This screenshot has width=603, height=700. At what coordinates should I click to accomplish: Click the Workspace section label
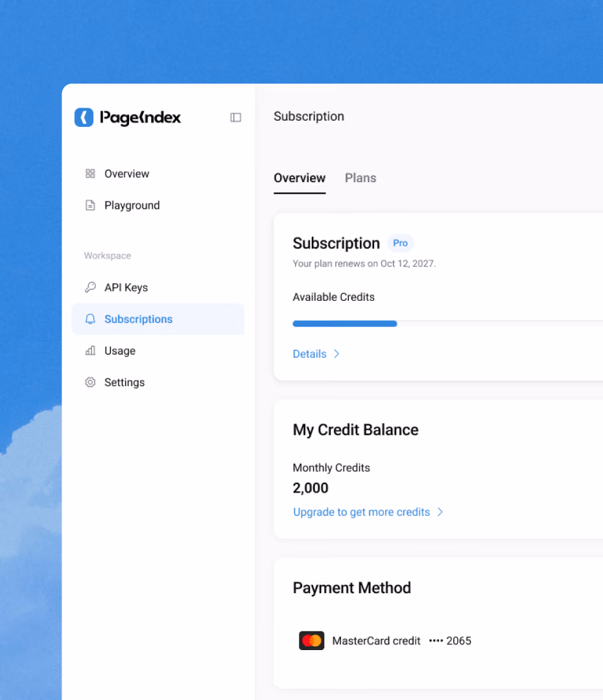[x=108, y=256]
